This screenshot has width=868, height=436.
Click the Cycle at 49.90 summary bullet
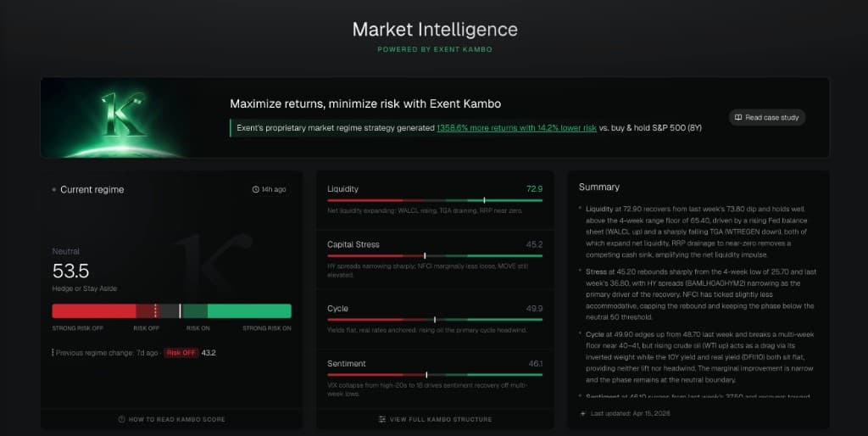699,357
